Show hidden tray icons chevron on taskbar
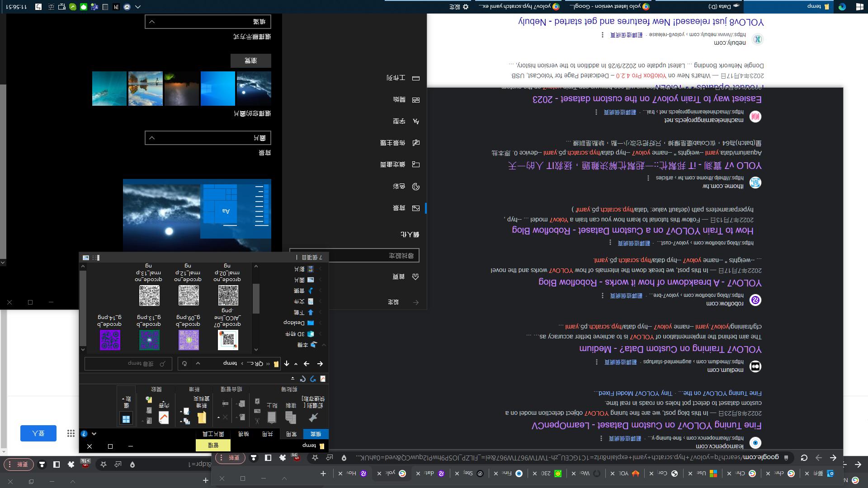868x488 pixels. pos(138,6)
